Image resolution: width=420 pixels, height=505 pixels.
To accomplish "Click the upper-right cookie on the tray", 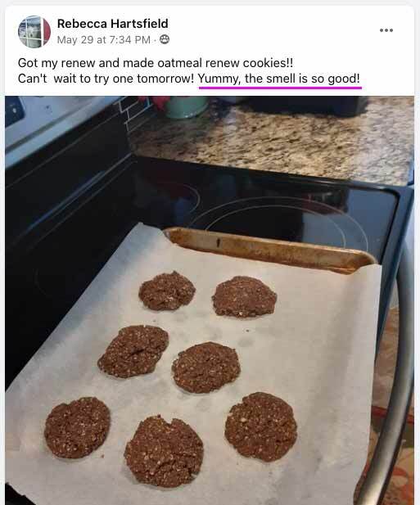I will click(244, 296).
